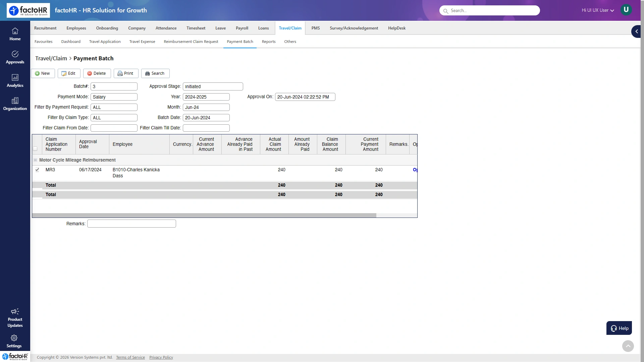Select all rows with header checkbox
644x362 pixels.
click(35, 148)
